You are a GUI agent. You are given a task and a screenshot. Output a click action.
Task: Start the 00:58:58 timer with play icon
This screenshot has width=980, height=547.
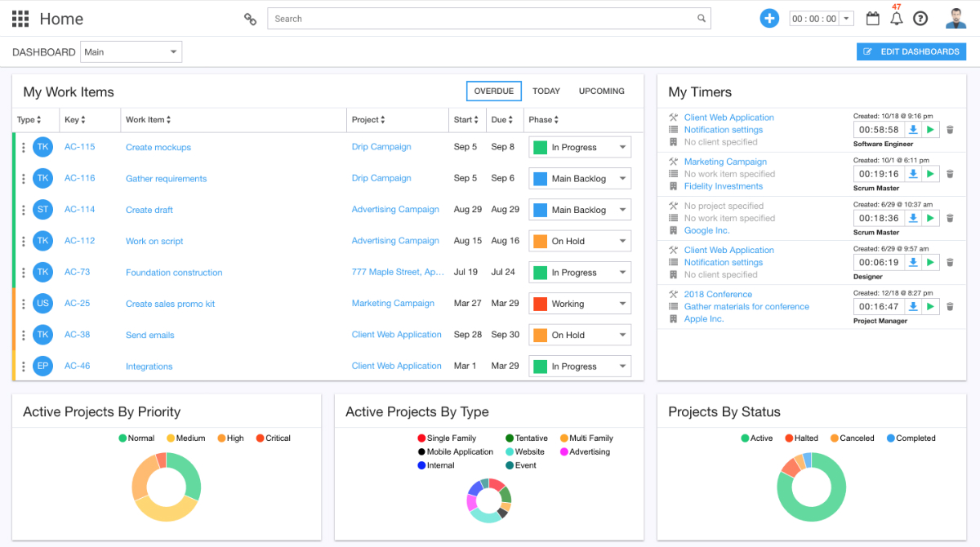point(930,129)
